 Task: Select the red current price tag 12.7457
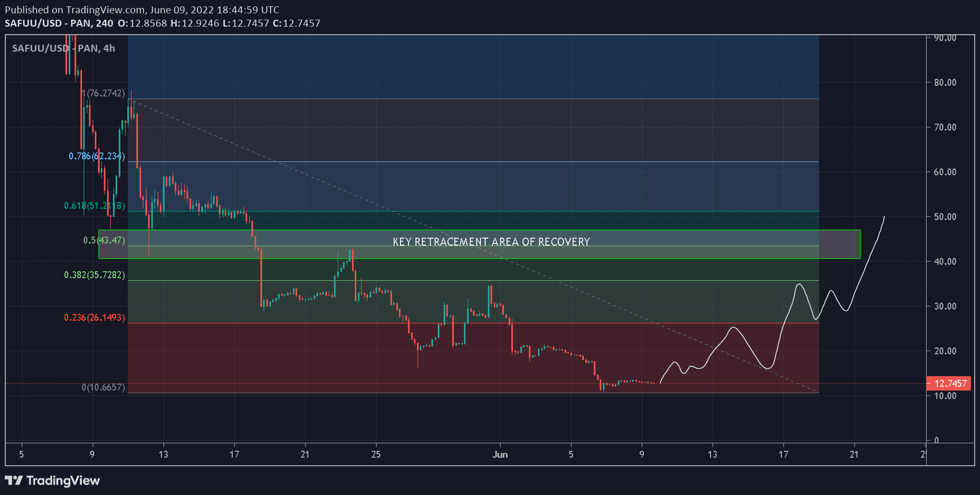[950, 384]
